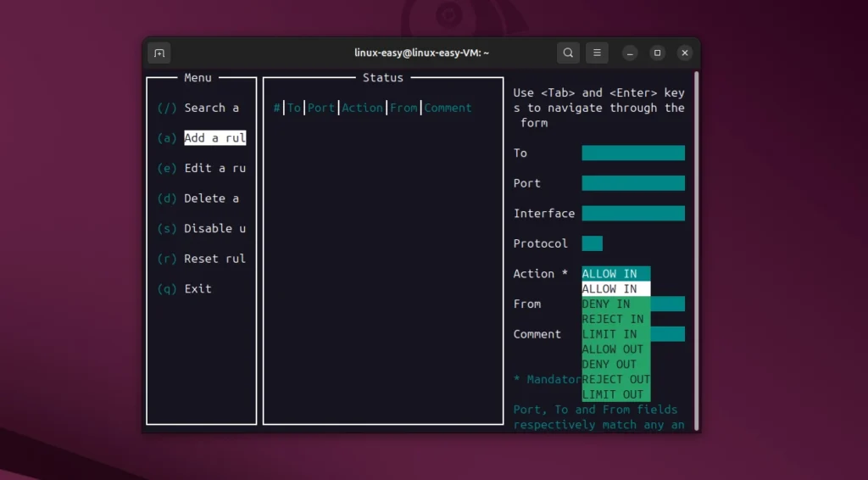Maximize the terminal window

[x=657, y=53]
